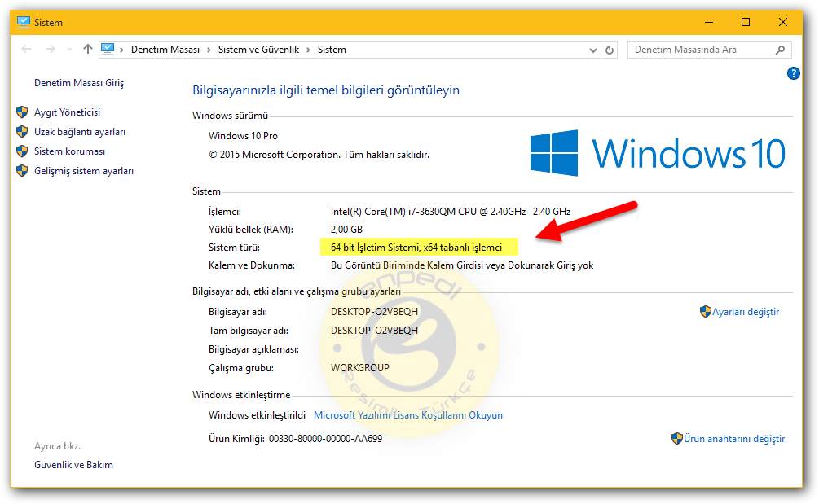
Task: Click shield icon next to Ürün anahtarını değiştir
Action: 677,438
